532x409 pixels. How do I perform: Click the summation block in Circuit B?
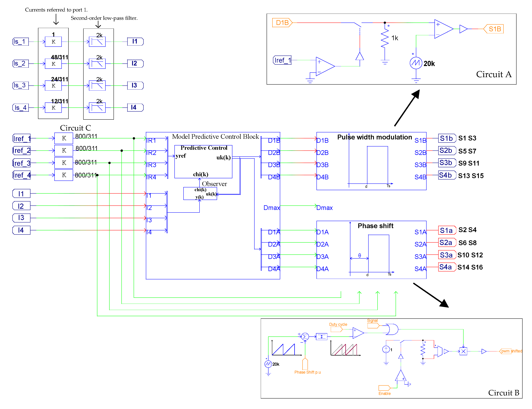[305, 337]
